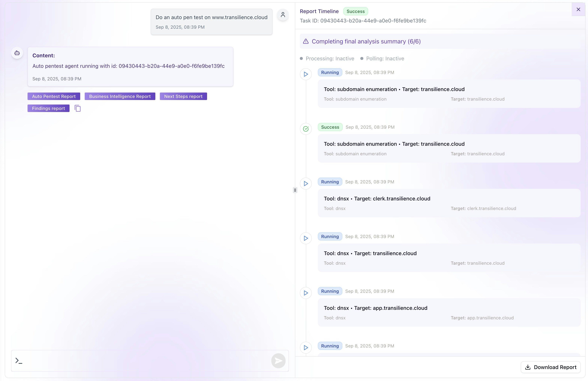Open the Findings report
The height and width of the screenshot is (381, 588).
pyautogui.click(x=48, y=108)
